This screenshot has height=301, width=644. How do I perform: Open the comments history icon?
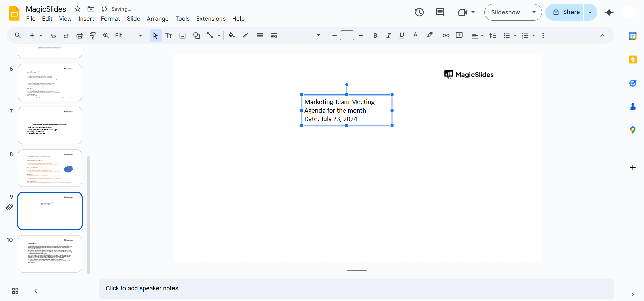[440, 12]
